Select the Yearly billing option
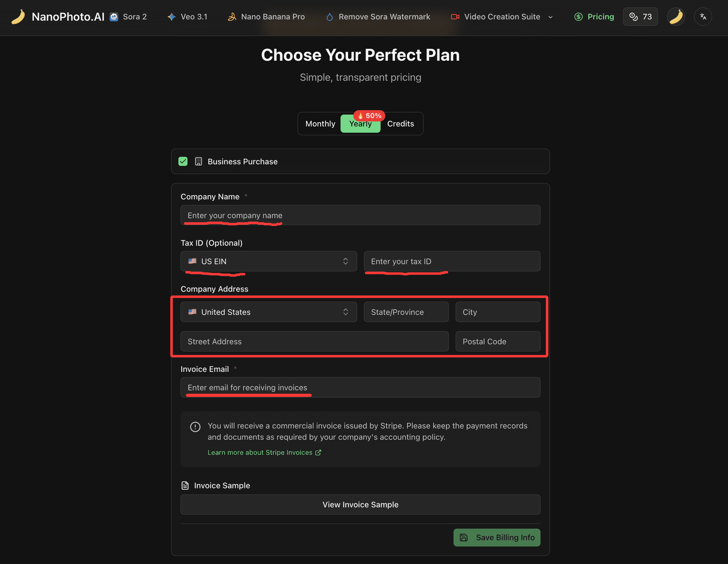The image size is (728, 564). click(x=360, y=124)
